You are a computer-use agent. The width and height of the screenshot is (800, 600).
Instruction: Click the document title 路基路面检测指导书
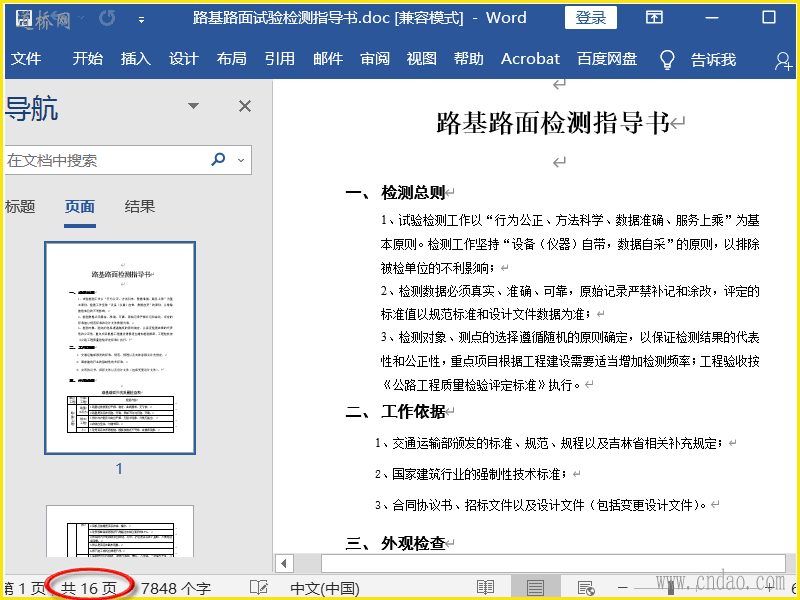[x=553, y=123]
